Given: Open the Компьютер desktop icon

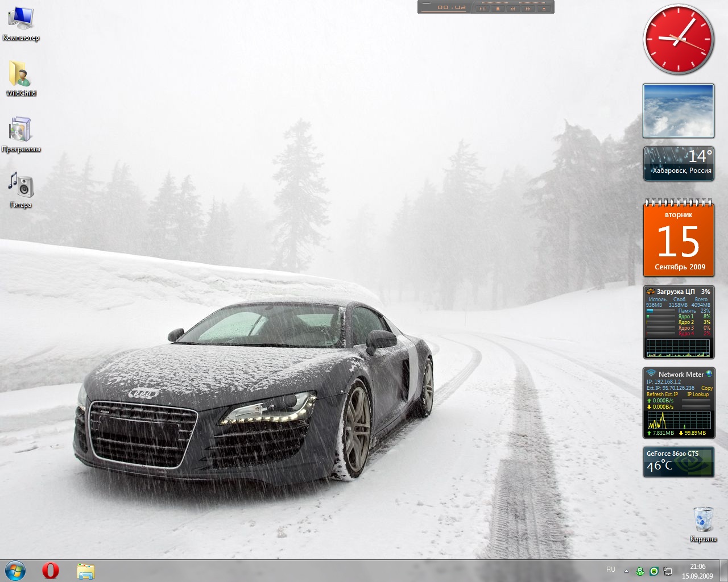Looking at the screenshot, I should click(20, 23).
